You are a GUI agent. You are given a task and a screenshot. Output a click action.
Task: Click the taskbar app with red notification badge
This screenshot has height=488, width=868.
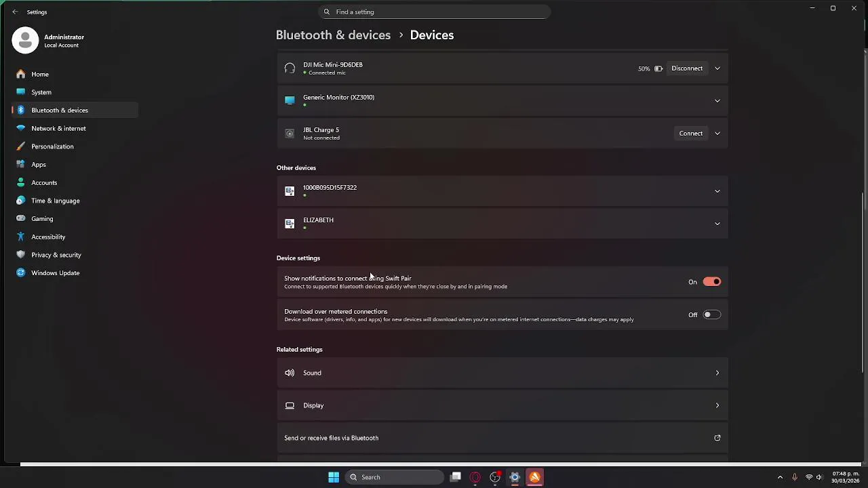point(495,477)
